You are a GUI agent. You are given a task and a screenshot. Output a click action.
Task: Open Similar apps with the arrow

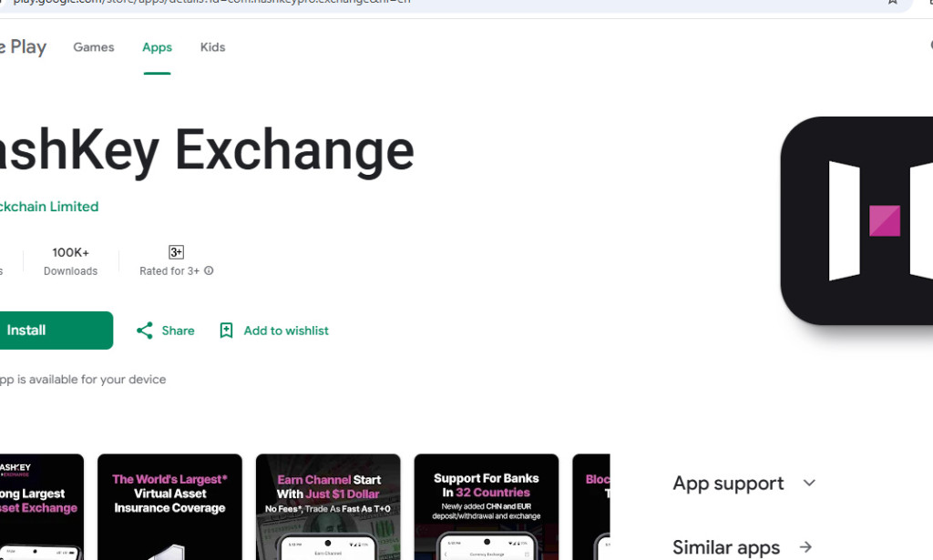(x=805, y=546)
